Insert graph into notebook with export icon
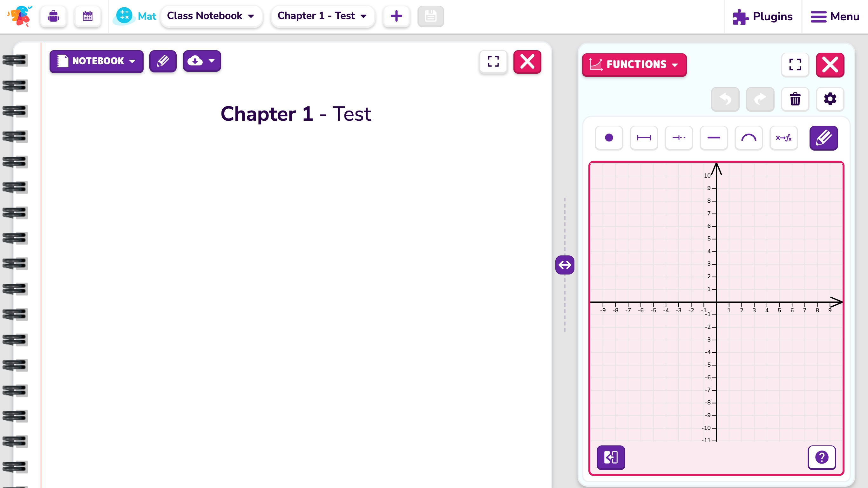 (611, 457)
